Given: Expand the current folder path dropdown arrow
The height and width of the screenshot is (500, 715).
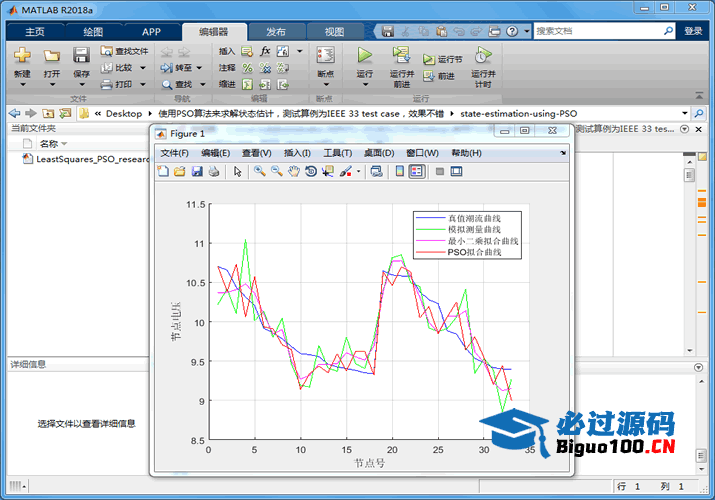Looking at the screenshot, I should (x=684, y=113).
